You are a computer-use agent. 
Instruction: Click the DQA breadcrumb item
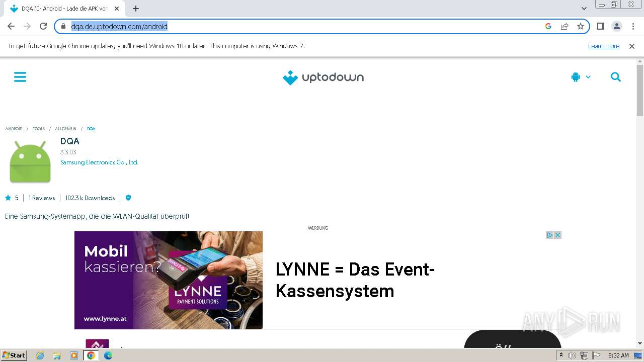point(91,129)
